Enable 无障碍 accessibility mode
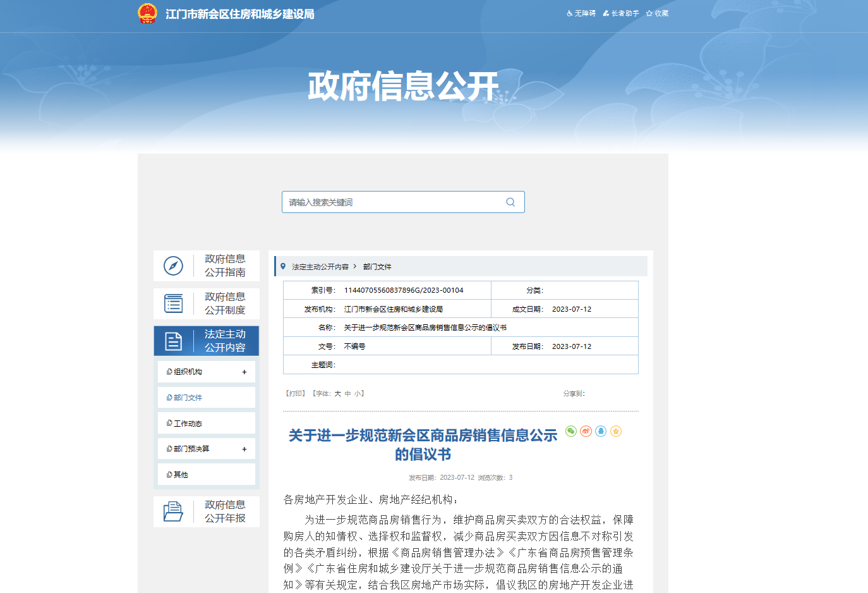Image resolution: width=868 pixels, height=593 pixels. (x=581, y=13)
